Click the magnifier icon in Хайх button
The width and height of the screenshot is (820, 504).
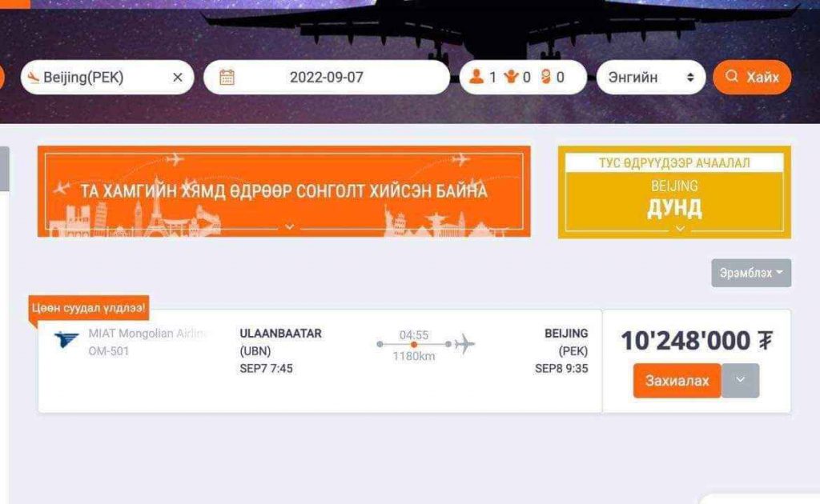[732, 76]
